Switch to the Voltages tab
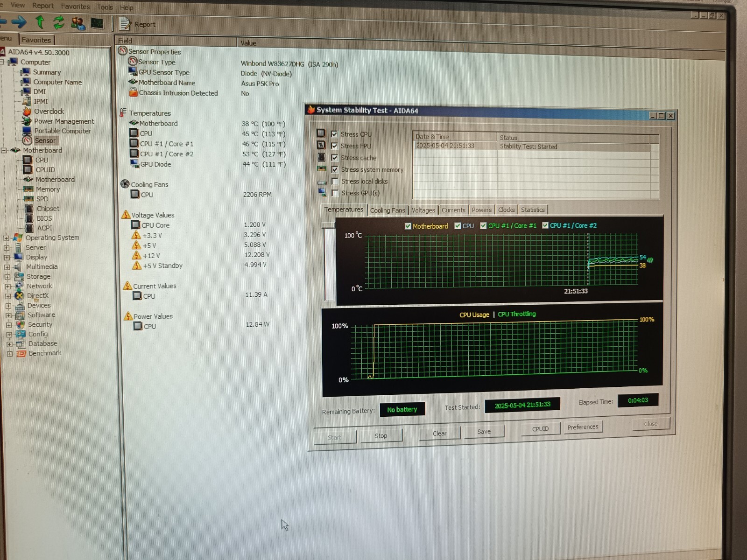The height and width of the screenshot is (560, 747). (423, 210)
